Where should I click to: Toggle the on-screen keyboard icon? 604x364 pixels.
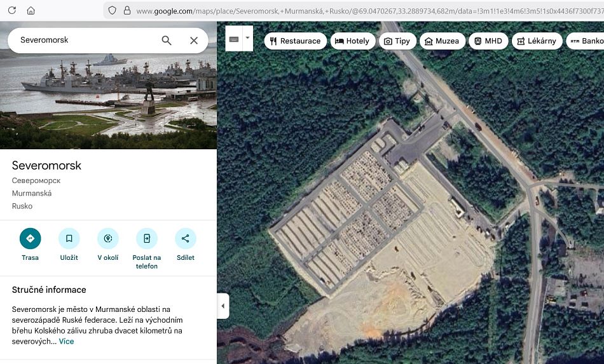click(x=234, y=39)
